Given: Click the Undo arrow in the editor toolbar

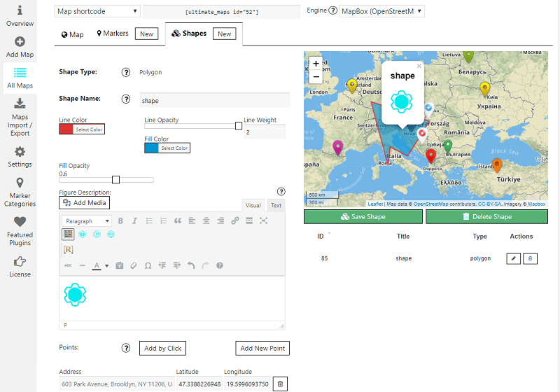Looking at the screenshot, I should pos(191,265).
